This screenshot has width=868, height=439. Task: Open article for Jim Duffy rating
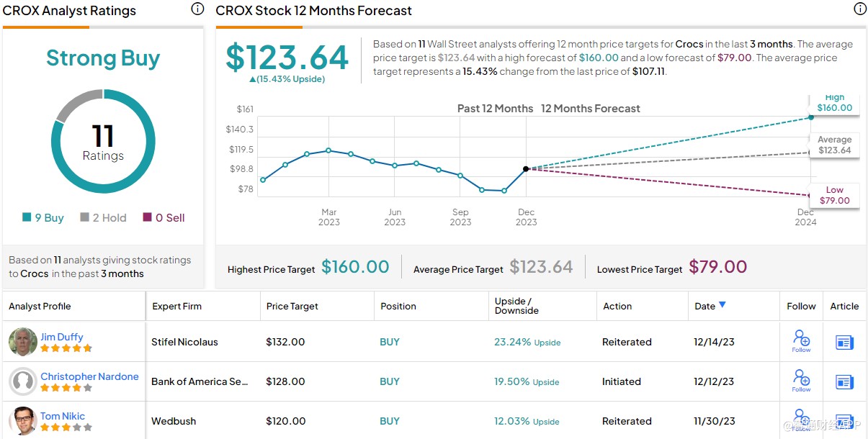pyautogui.click(x=844, y=343)
